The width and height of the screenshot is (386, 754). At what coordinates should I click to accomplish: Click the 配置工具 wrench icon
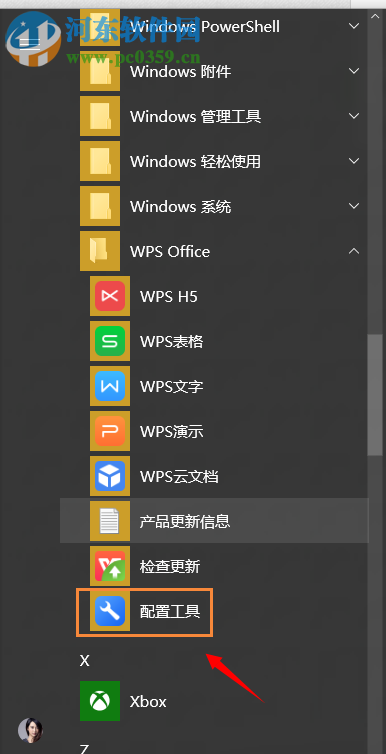point(110,611)
